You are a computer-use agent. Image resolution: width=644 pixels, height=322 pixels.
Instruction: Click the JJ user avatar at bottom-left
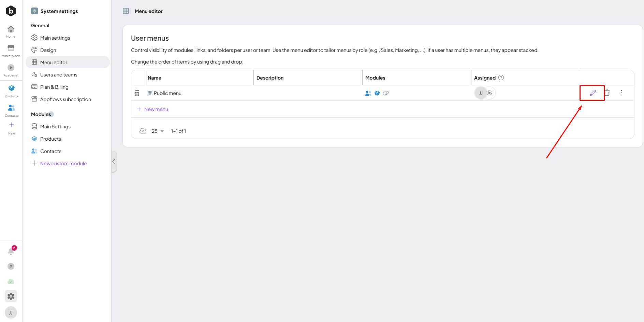11,312
